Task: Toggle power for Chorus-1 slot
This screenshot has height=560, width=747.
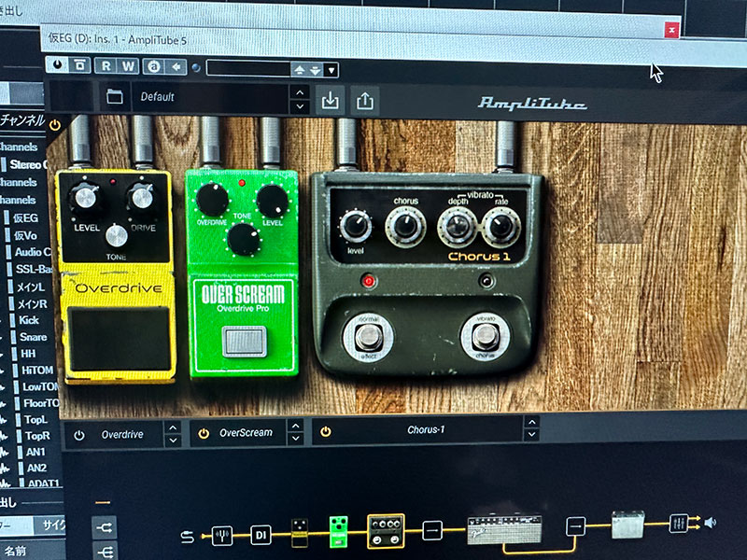Action: (x=326, y=431)
